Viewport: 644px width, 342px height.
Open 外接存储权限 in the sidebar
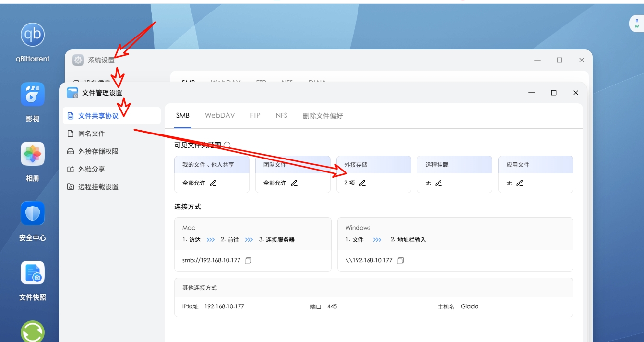[x=112, y=151]
